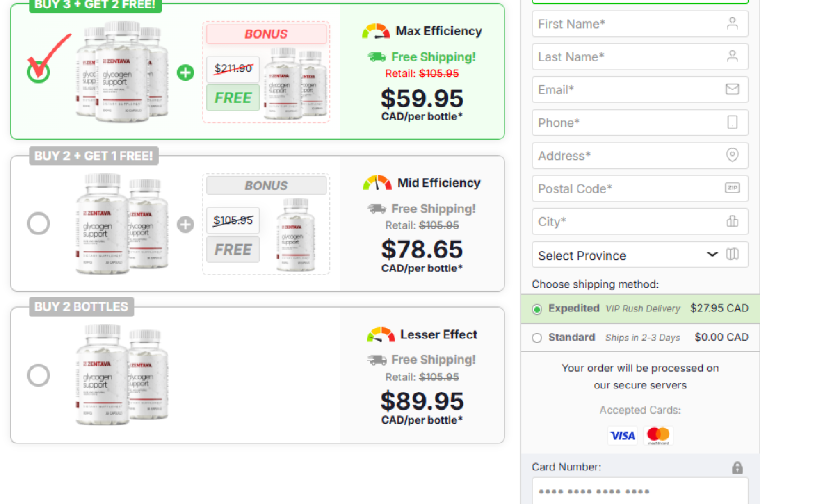Click the chevron arrow in Province selector
This screenshot has height=504, width=840.
pyautogui.click(x=712, y=254)
